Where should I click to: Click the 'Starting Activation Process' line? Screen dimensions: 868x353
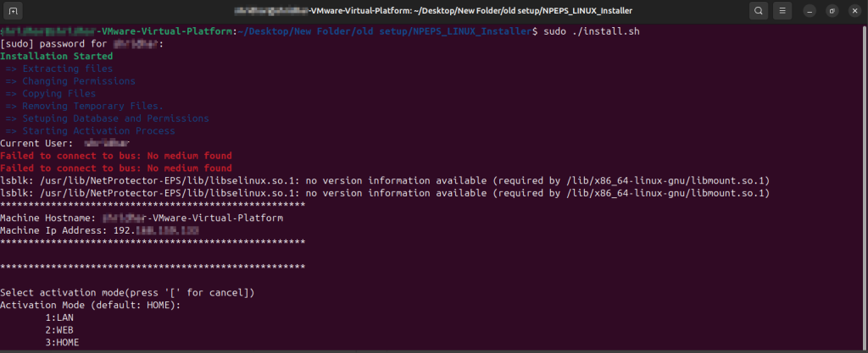90,131
